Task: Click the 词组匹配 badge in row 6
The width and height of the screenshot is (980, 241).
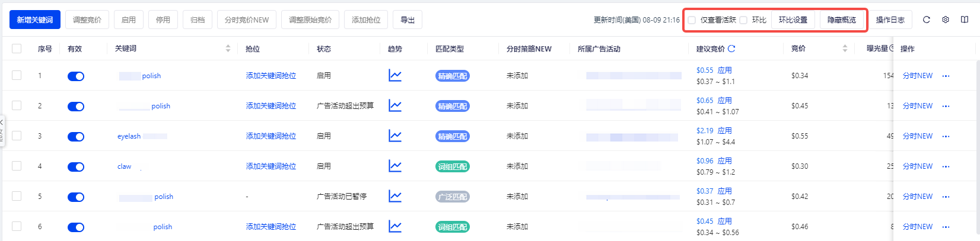Action: [x=453, y=227]
